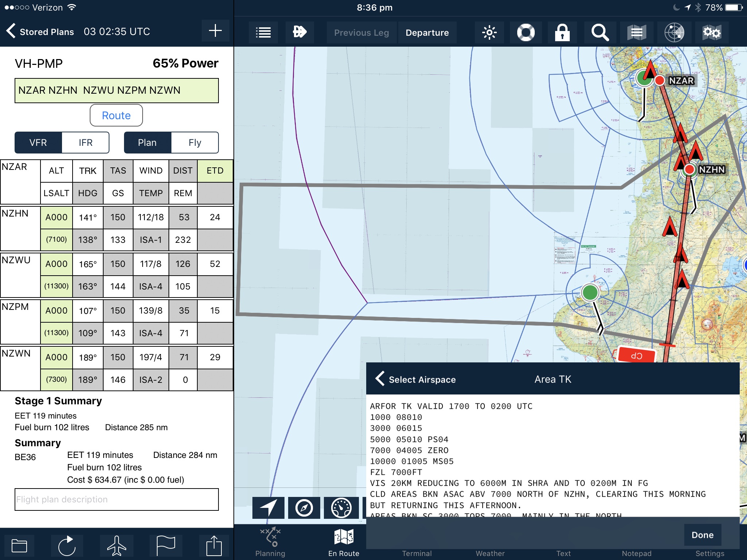Tap the direct-to arrow icon
This screenshot has width=747, height=560.
click(299, 32)
